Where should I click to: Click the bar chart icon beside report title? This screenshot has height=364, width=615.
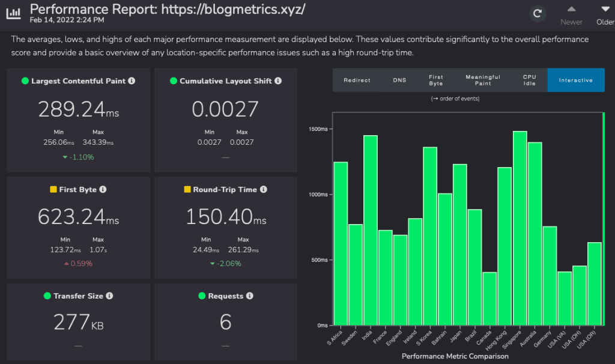[x=13, y=13]
